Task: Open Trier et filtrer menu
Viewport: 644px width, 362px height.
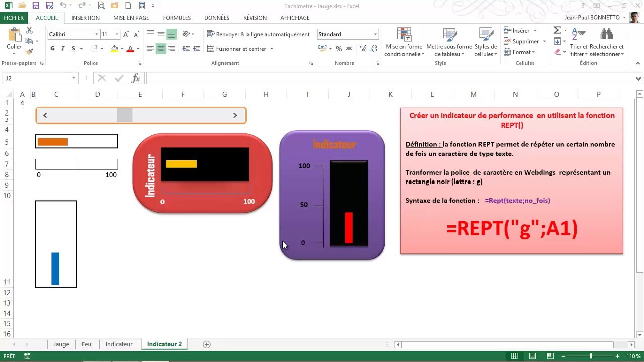Action: point(579,42)
